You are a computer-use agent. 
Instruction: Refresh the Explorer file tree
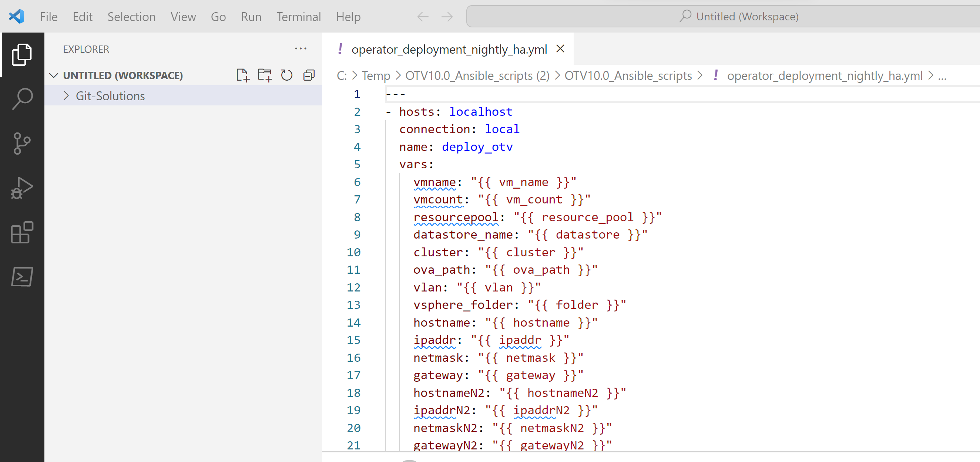click(286, 75)
